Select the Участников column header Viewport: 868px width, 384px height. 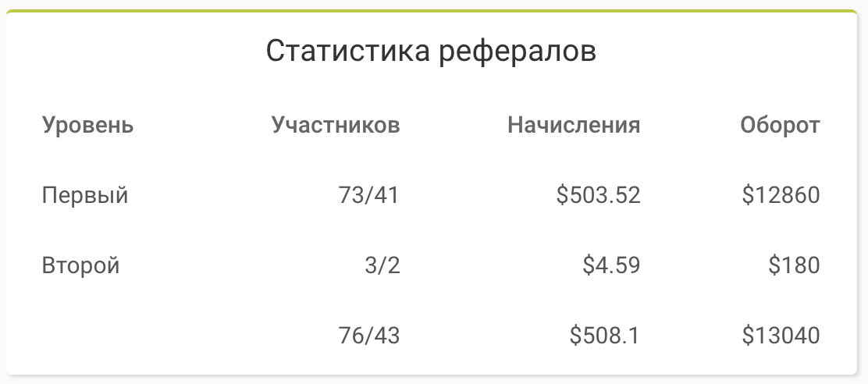point(336,126)
